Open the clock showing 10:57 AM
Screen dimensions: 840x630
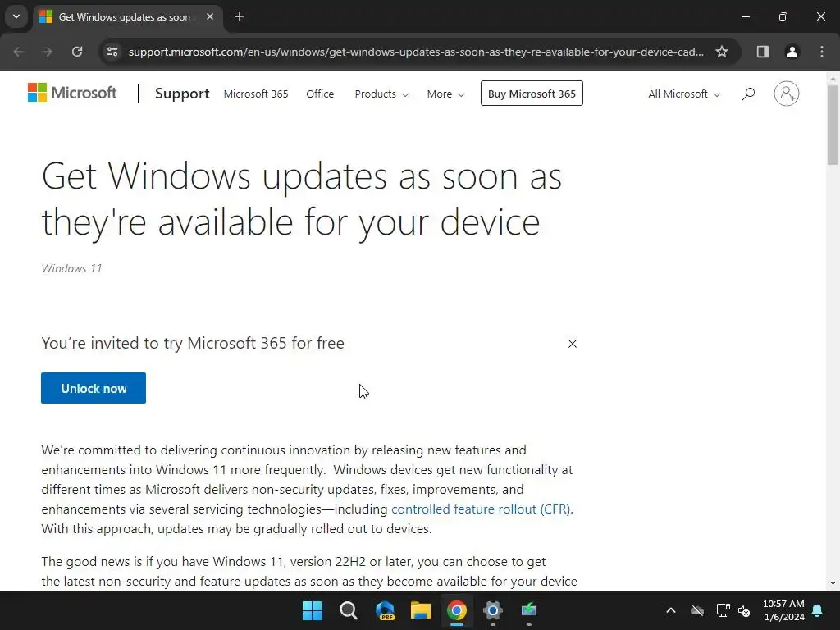tap(783, 610)
